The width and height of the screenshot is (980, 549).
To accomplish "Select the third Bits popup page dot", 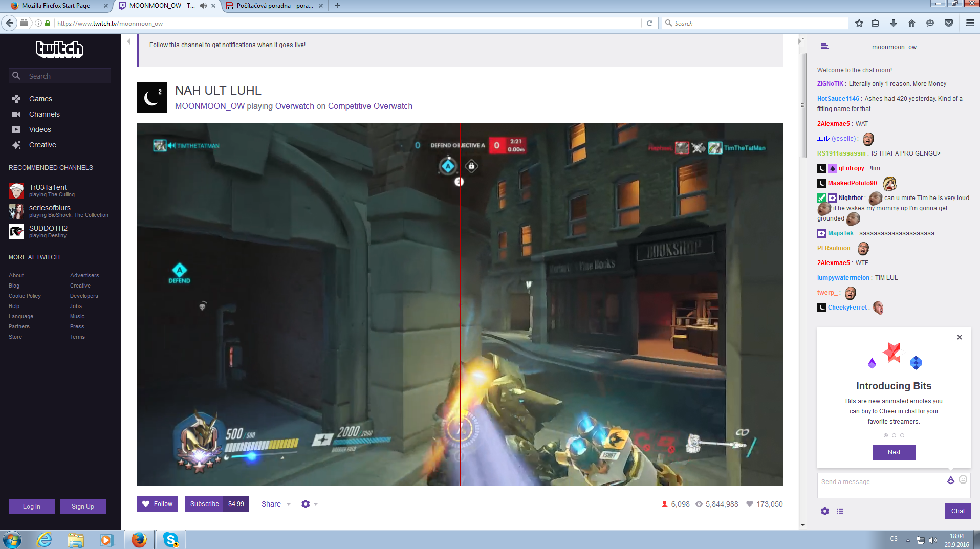I will [x=902, y=435].
